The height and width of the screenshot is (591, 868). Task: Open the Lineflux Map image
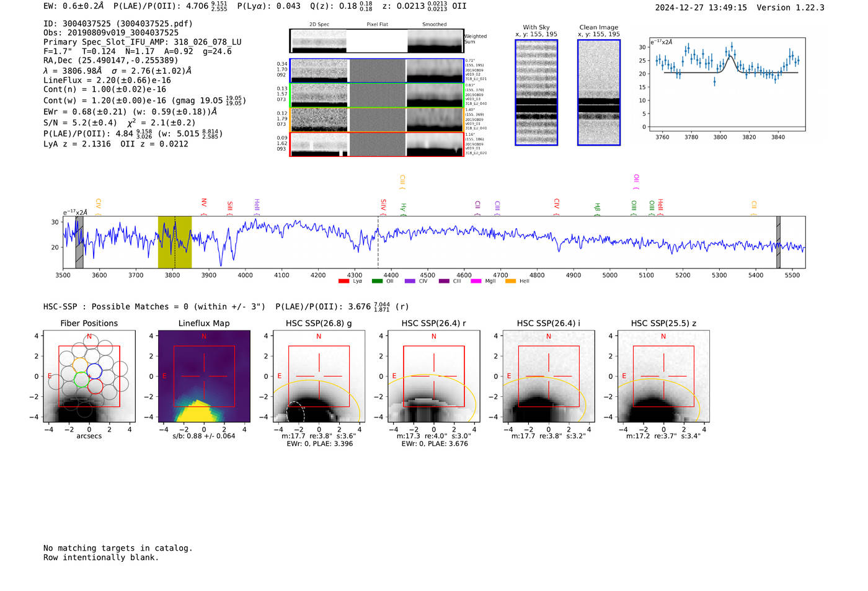[204, 376]
